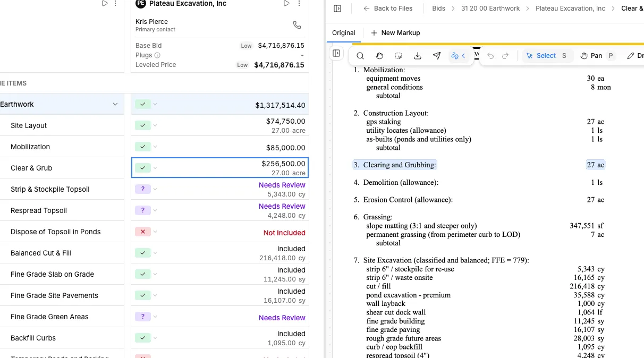Open status dropdown arrow for Clear & Grub
This screenshot has height=358, width=644.
click(x=155, y=168)
